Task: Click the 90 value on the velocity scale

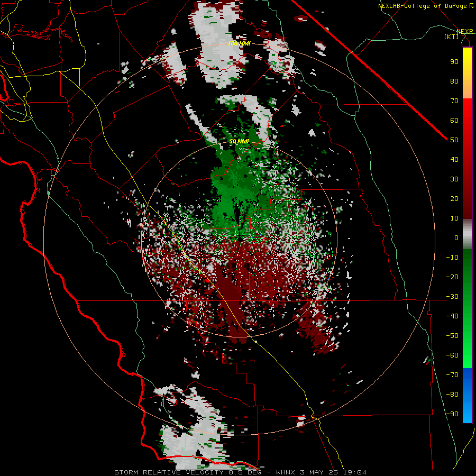Action: (x=454, y=62)
